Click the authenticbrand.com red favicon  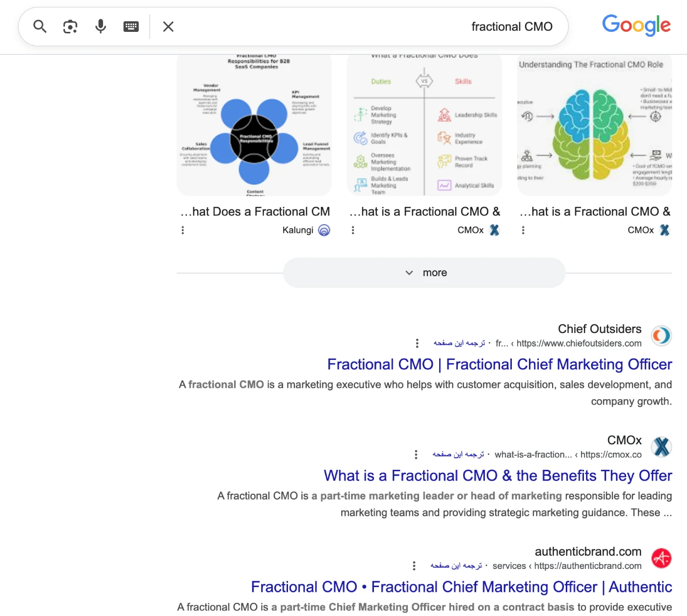[x=661, y=558]
